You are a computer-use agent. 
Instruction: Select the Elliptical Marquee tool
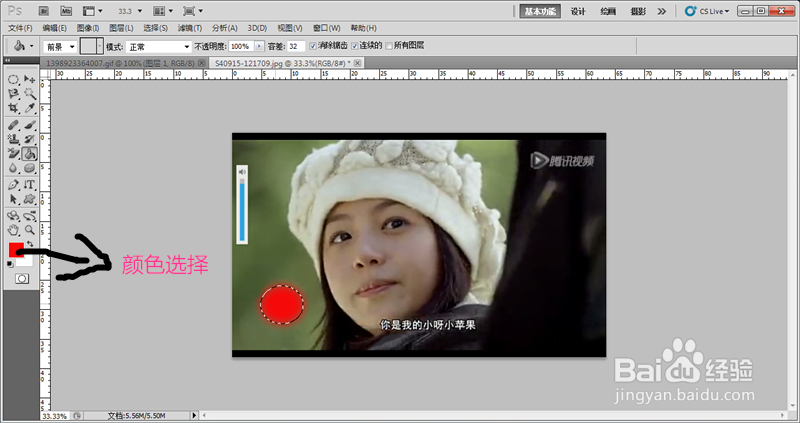click(x=13, y=79)
